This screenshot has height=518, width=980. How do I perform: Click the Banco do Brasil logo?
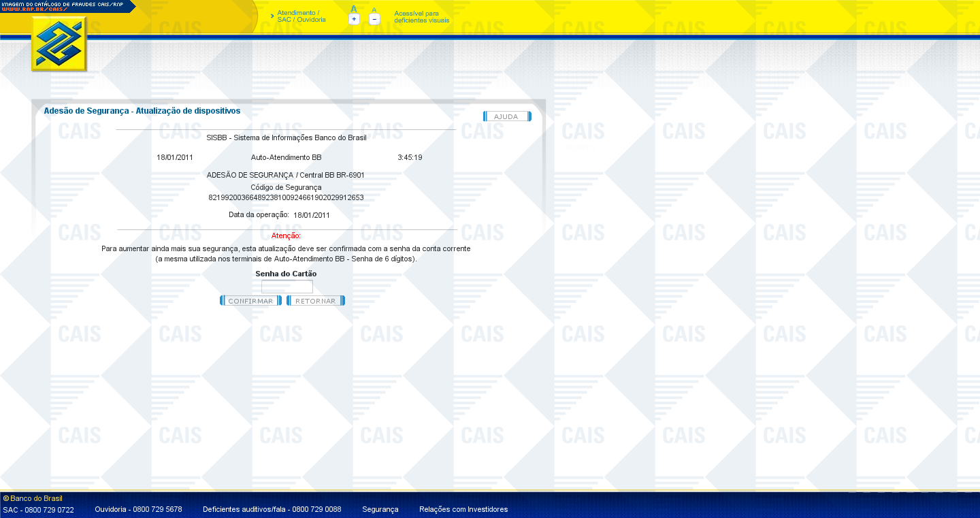tap(59, 44)
